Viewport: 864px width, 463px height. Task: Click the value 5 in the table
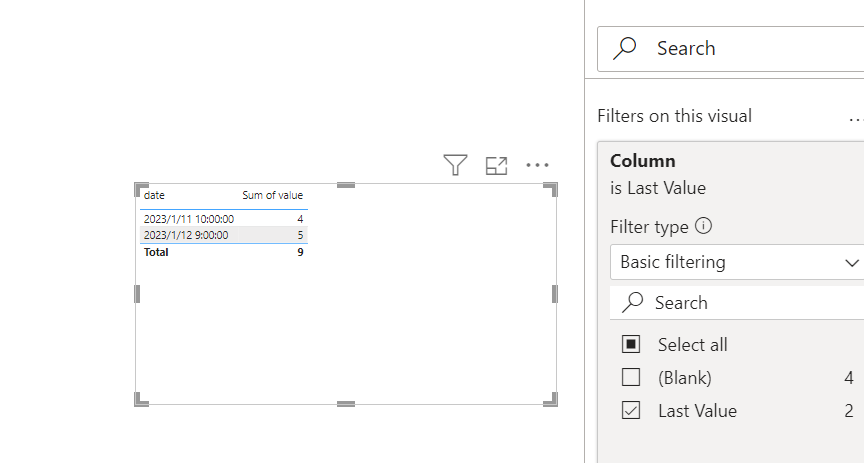pos(300,235)
